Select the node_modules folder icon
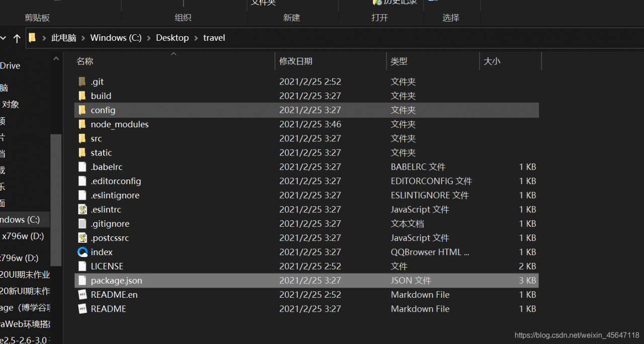This screenshot has width=644, height=344. [83, 124]
